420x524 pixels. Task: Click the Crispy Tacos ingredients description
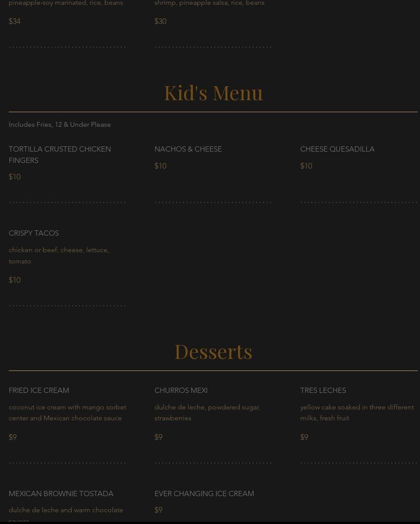[x=59, y=256]
